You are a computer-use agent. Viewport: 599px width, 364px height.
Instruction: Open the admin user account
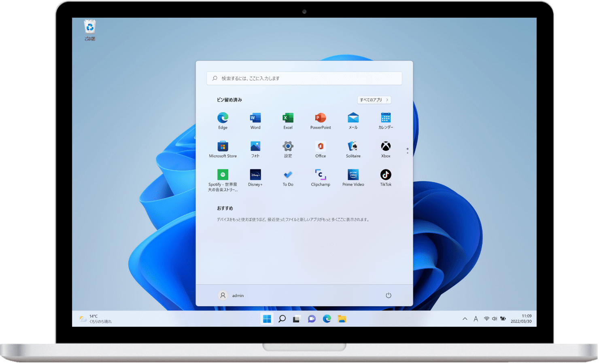pos(232,296)
